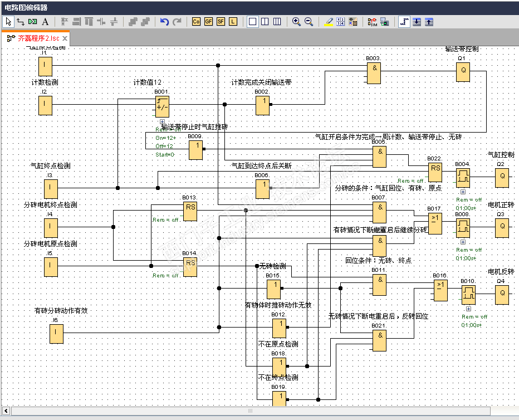Undo the last edit

[x=164, y=22]
